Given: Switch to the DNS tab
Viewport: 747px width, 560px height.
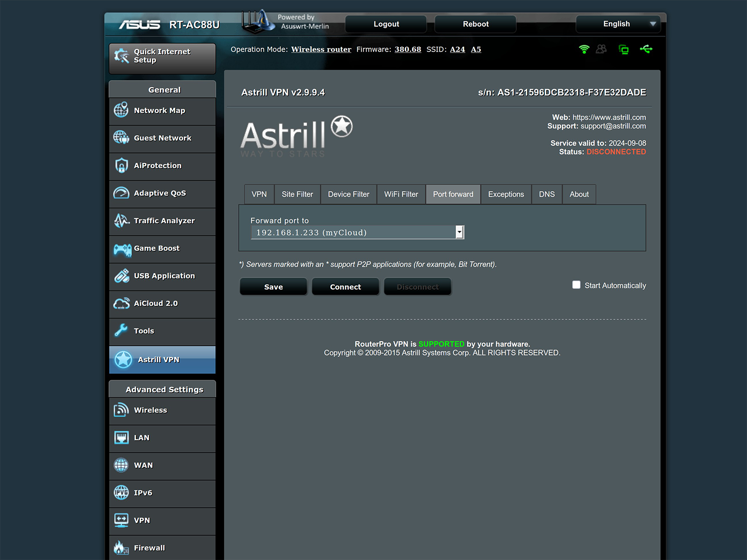Looking at the screenshot, I should 547,194.
